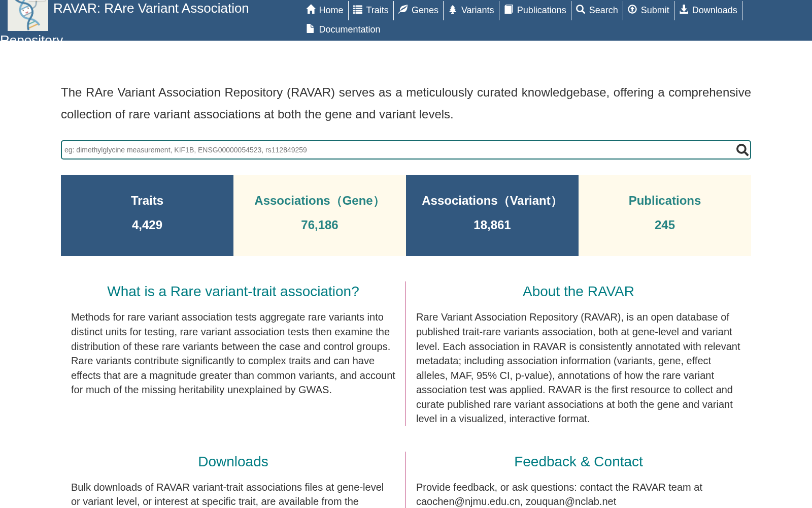Click the Search magnifier icon in navbar
The image size is (812, 508).
pos(581,10)
